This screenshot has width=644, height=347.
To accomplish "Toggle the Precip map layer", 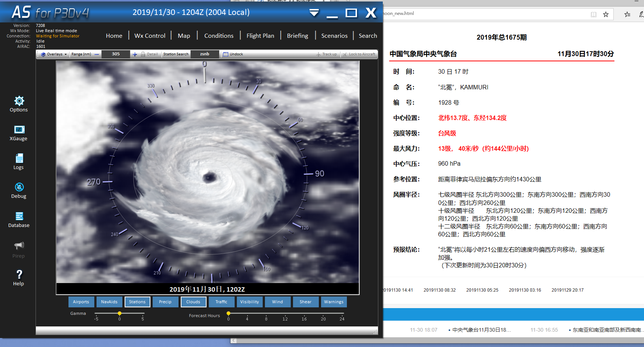I will [165, 302].
